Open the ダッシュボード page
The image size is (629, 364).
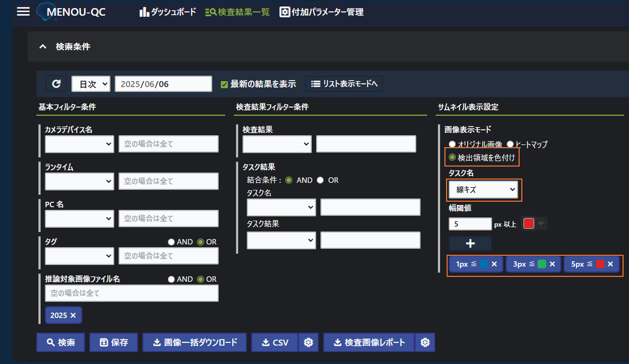coord(168,12)
